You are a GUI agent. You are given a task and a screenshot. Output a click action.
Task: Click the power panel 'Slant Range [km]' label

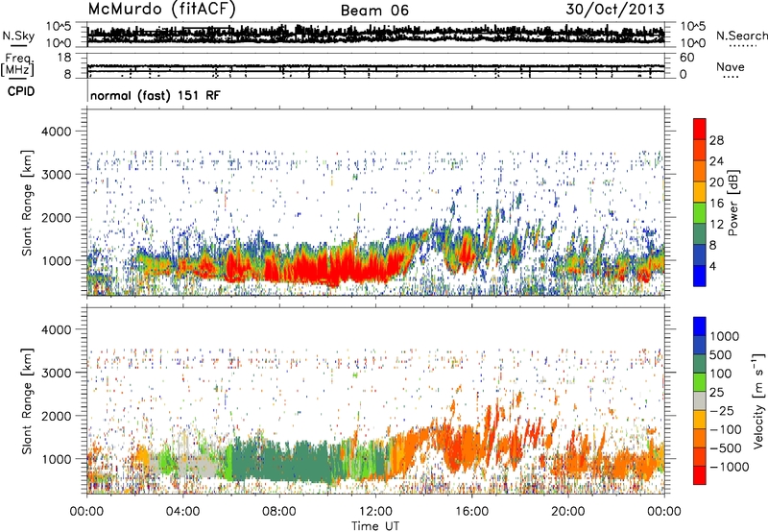[x=28, y=203]
